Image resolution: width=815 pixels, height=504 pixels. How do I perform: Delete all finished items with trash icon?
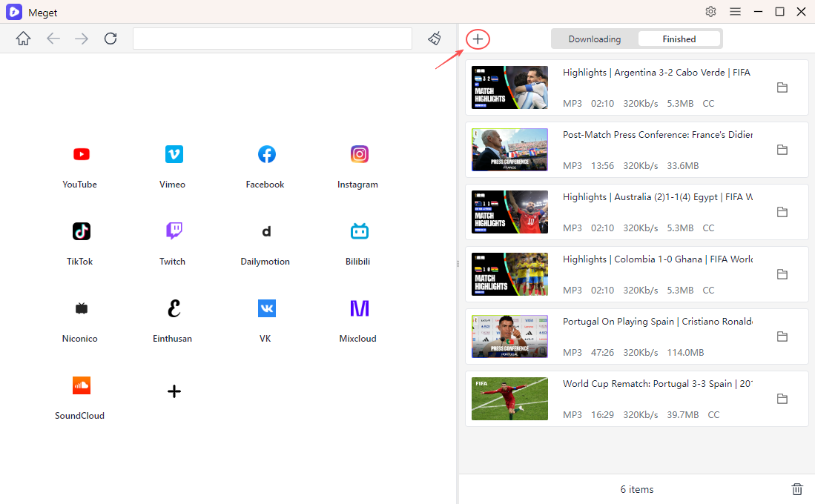[796, 489]
